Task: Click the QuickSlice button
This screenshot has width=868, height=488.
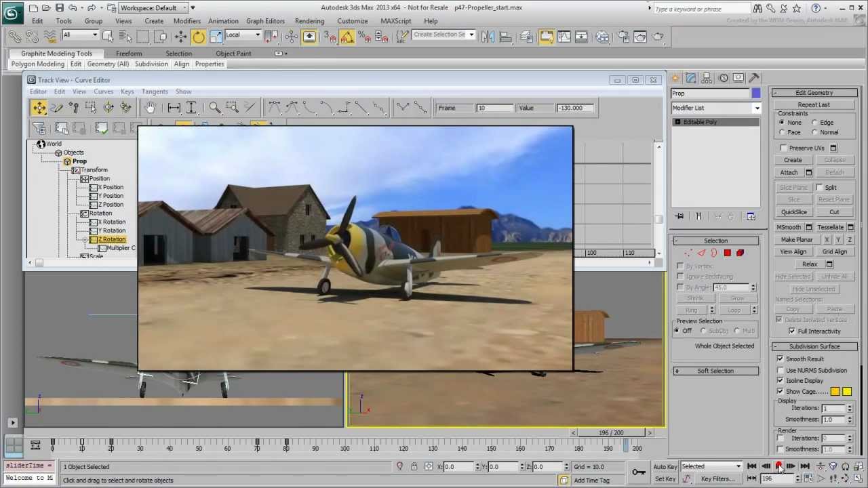Action: 793,212
